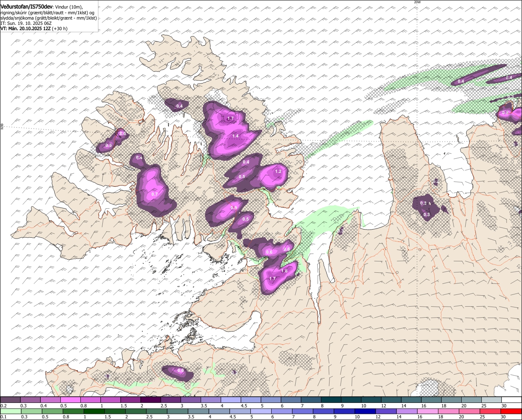Select the '1.6' snowfall value on the map

pyautogui.click(x=285, y=271)
